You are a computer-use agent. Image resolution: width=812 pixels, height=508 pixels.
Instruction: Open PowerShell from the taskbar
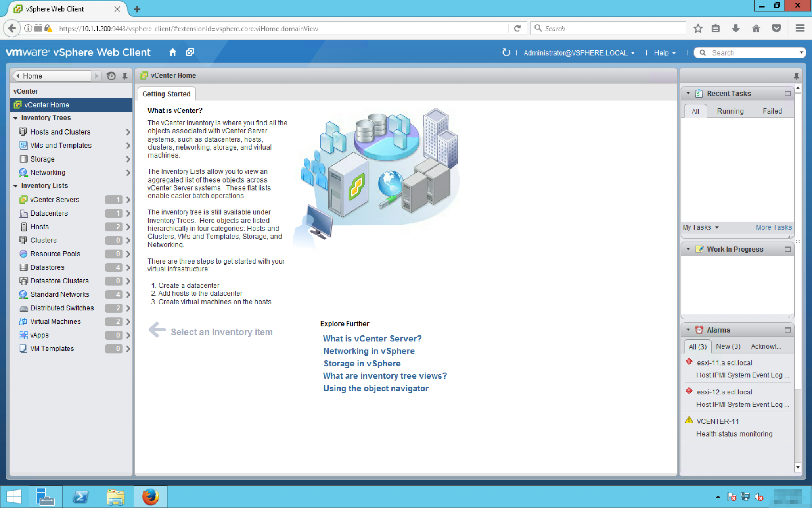click(80, 496)
